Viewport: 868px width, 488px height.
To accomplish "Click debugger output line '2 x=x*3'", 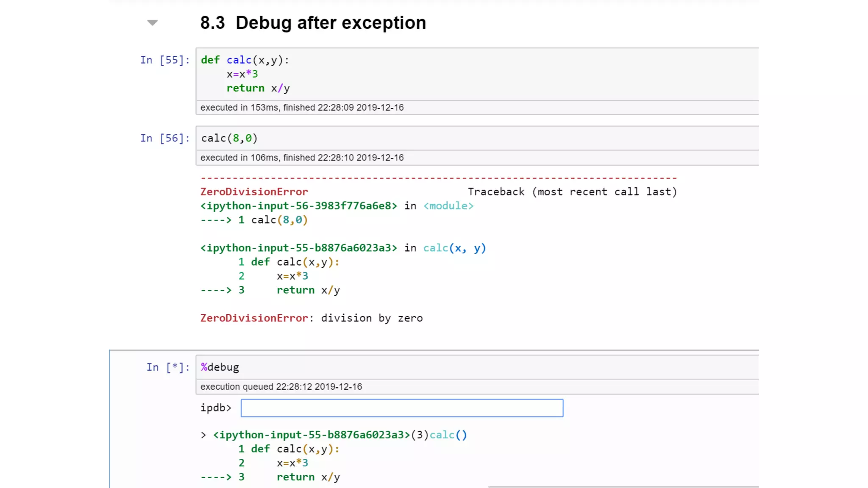I will coord(273,463).
